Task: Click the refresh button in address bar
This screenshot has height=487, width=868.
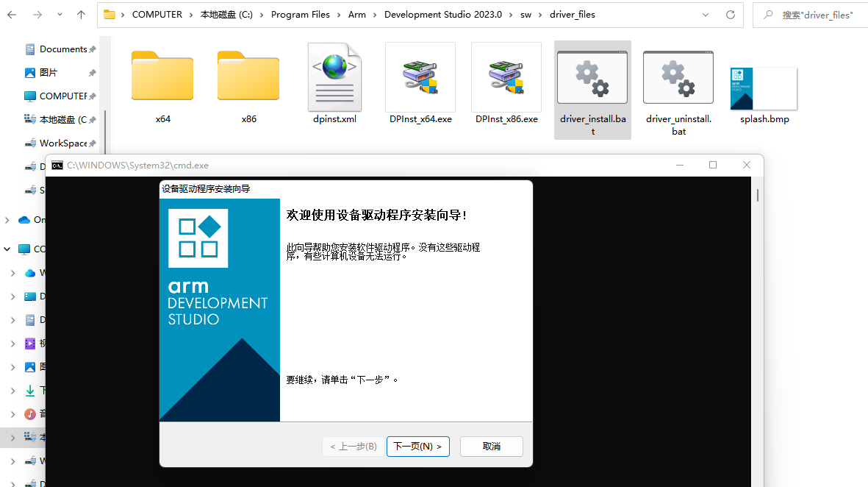Action: [730, 15]
